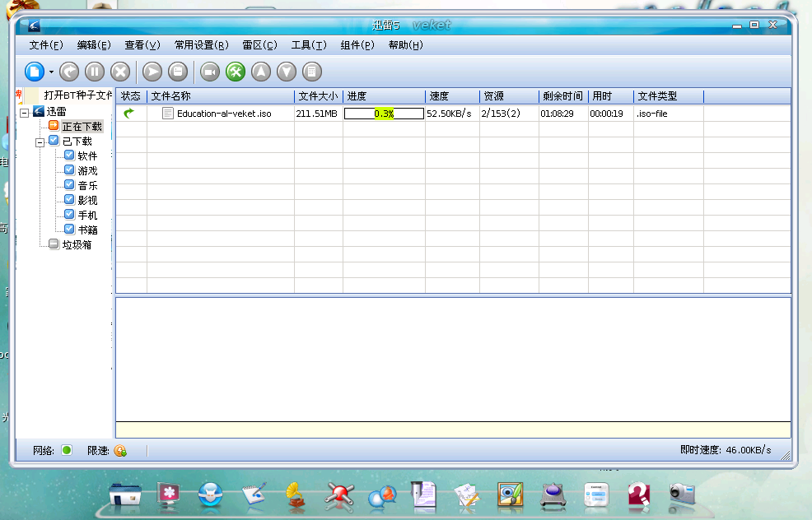Click the green network status indicator
This screenshot has height=520, width=812.
click(x=66, y=450)
